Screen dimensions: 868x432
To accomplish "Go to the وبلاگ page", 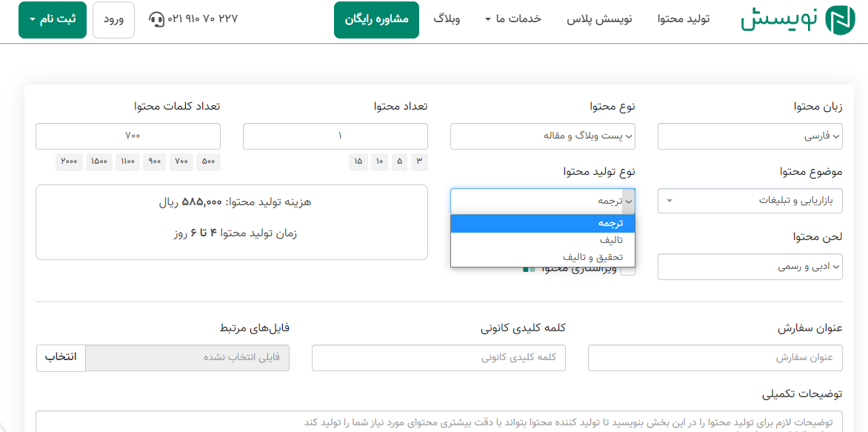I will (x=447, y=19).
